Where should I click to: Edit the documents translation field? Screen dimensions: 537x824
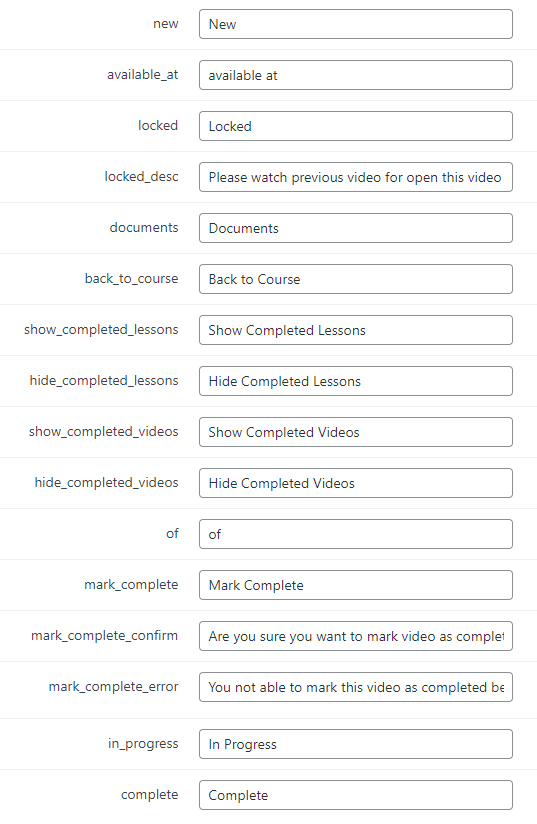coord(356,228)
